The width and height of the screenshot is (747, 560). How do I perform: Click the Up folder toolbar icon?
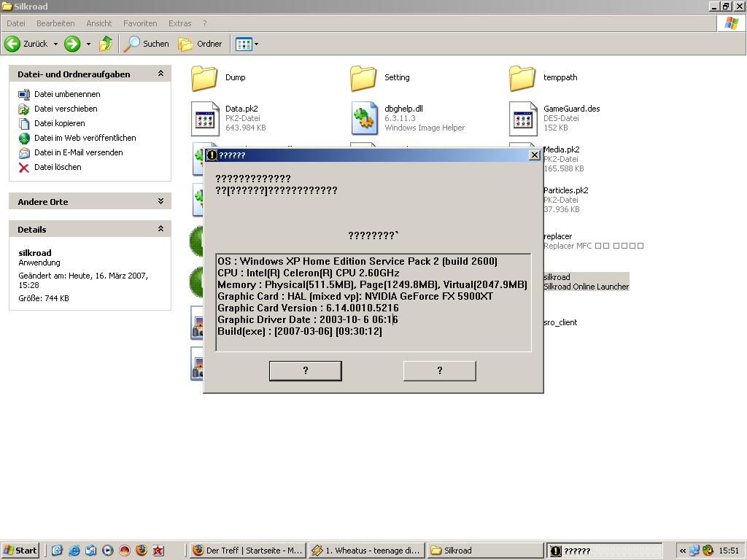point(106,44)
